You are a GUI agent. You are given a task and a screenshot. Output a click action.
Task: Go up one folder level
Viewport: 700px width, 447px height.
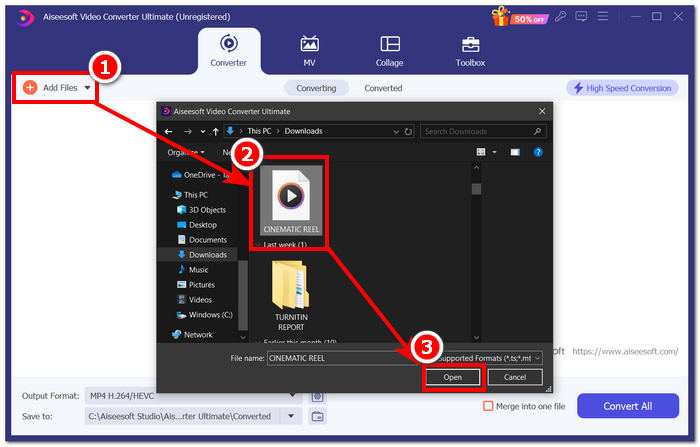(216, 131)
